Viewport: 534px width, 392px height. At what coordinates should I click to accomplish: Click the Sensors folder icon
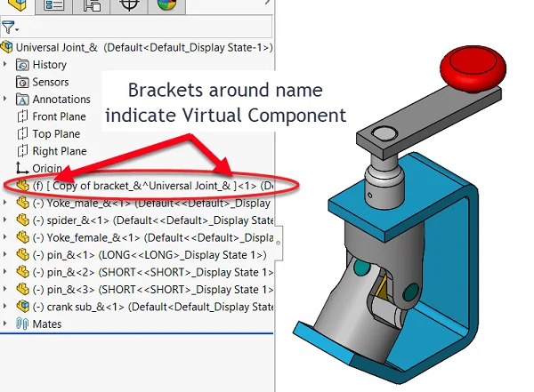click(x=24, y=82)
